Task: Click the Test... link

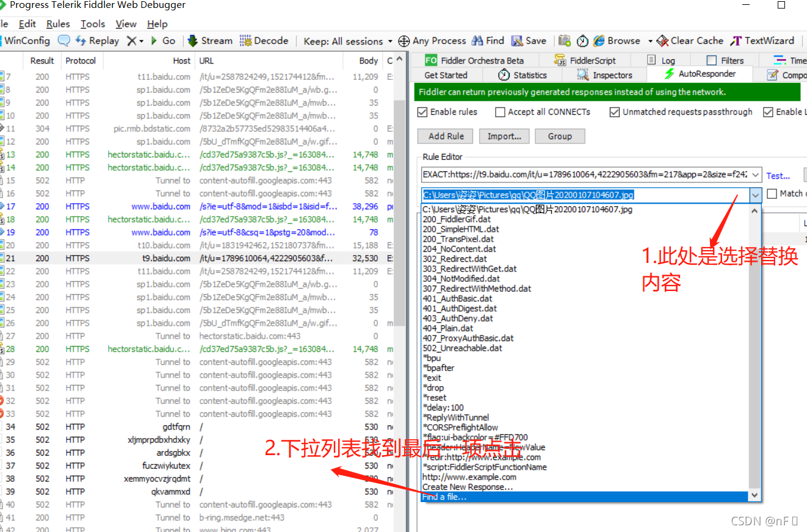Action: tap(778, 176)
